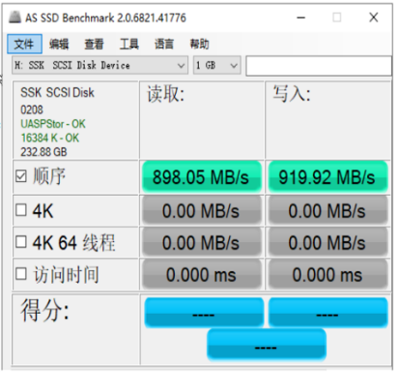Click the 898.05 MB/s sequential read result
This screenshot has height=372, width=398.
(201, 177)
